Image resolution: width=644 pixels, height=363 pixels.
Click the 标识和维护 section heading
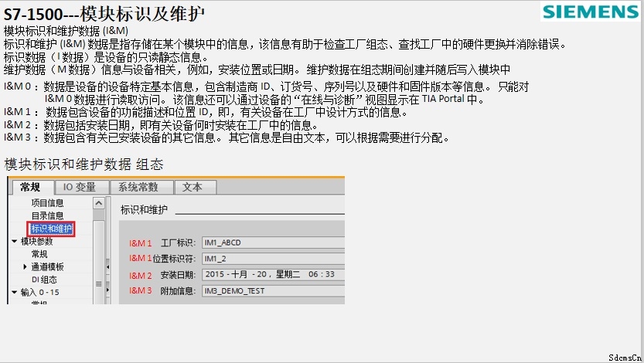point(144,209)
